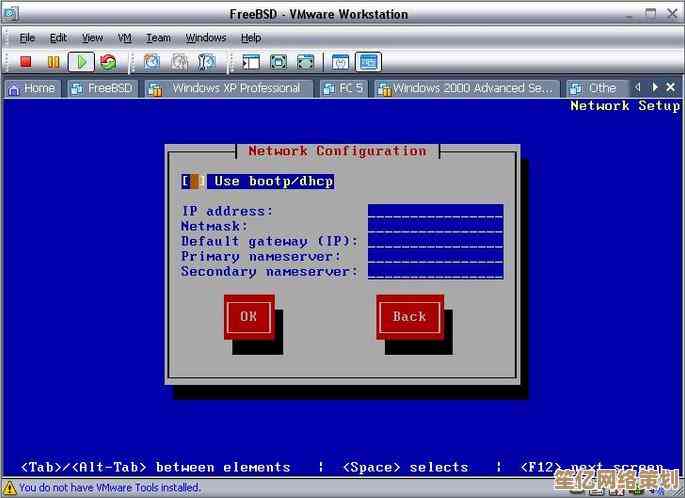Click the Primary nameserver field
The height and width of the screenshot is (498, 685).
(x=435, y=256)
